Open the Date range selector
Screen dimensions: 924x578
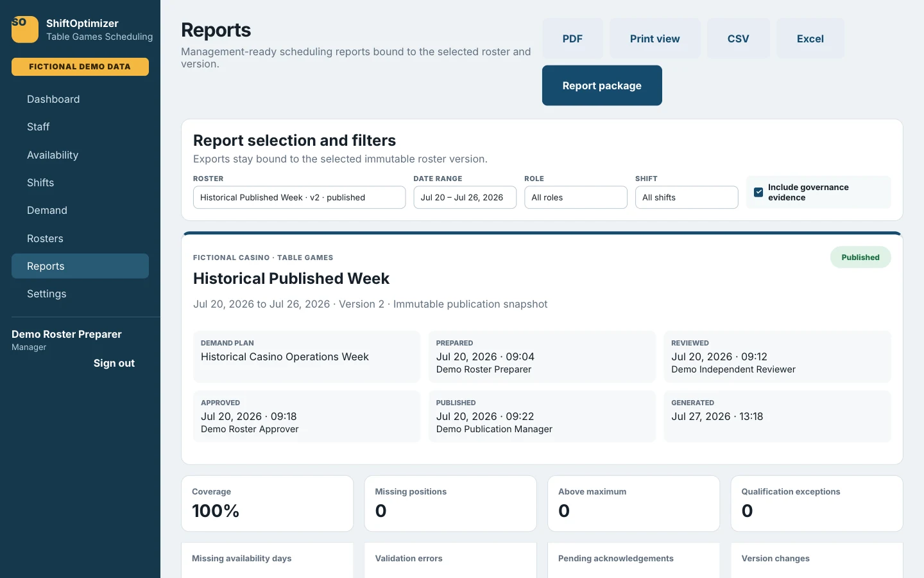465,197
